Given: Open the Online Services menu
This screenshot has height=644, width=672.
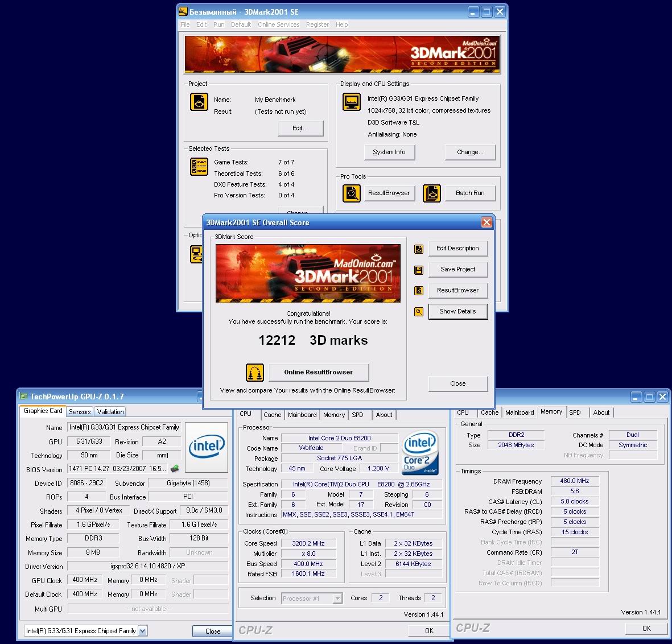Looking at the screenshot, I should (x=279, y=24).
